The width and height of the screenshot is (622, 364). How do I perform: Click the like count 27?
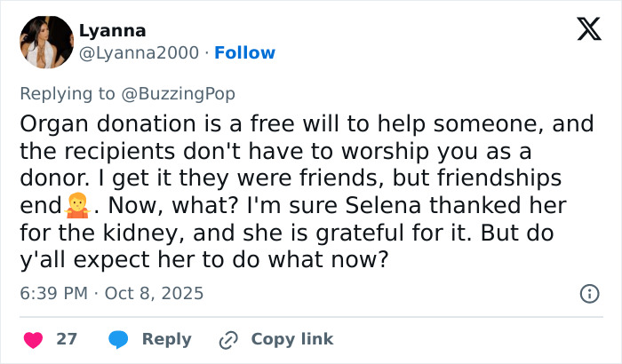click(67, 339)
